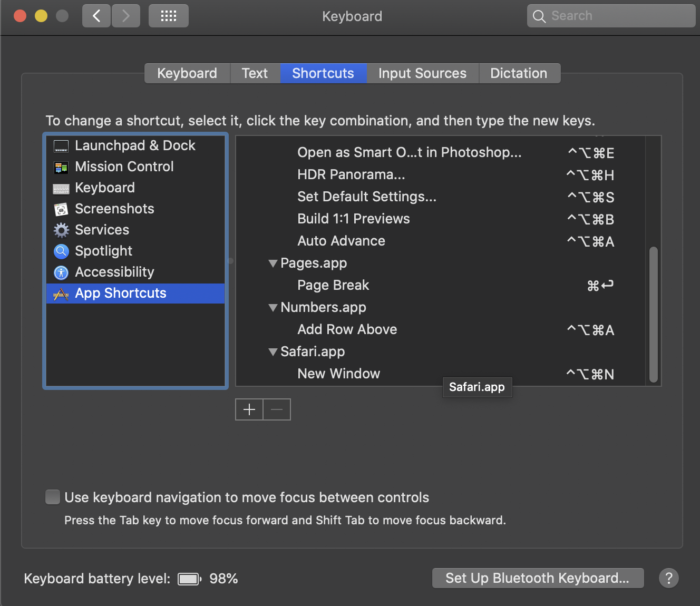Click key combination for Build 1:1 Previews

pyautogui.click(x=591, y=219)
